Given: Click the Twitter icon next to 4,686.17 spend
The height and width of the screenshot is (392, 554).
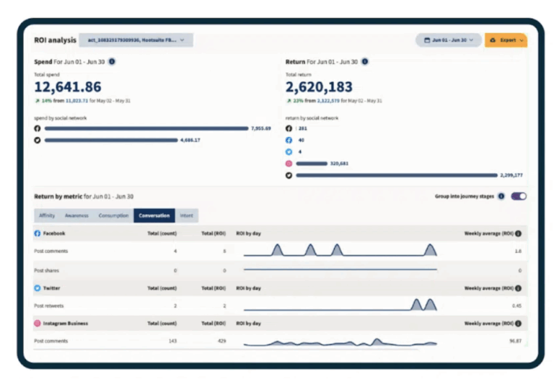Looking at the screenshot, I should click(38, 140).
